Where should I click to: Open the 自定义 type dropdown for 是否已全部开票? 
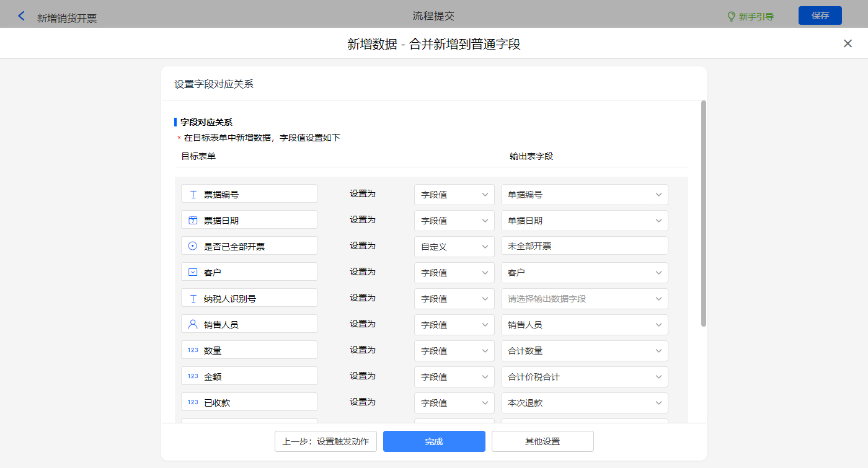click(x=454, y=246)
